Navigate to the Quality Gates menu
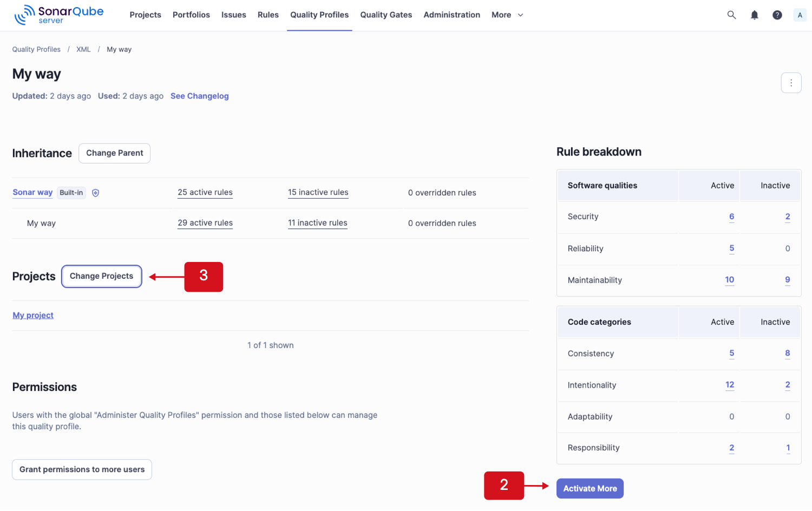812x511 pixels. coord(385,15)
